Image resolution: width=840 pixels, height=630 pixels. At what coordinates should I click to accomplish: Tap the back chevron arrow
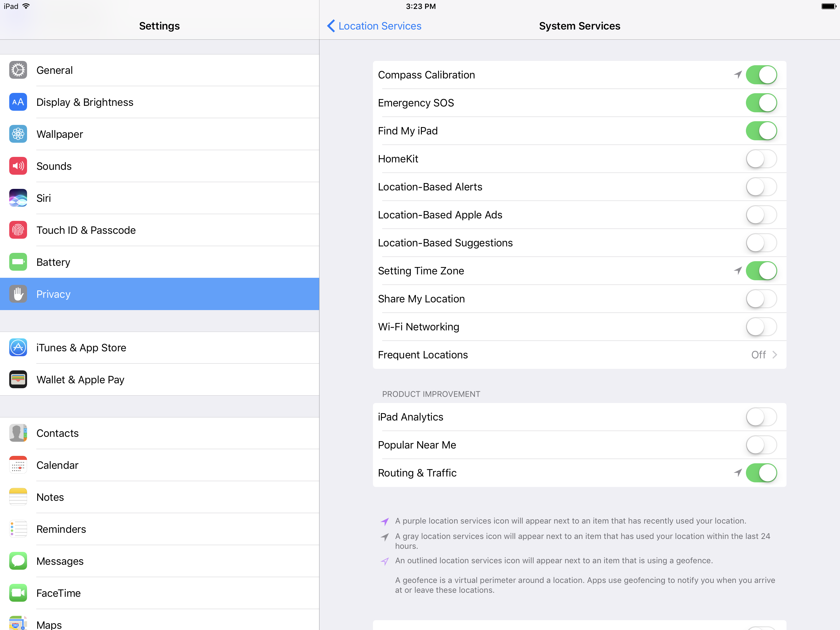331,26
